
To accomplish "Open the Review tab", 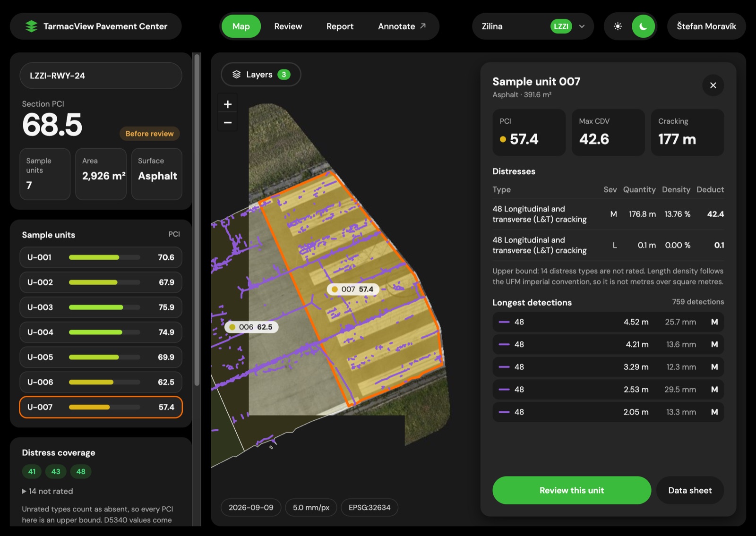I will pyautogui.click(x=288, y=26).
